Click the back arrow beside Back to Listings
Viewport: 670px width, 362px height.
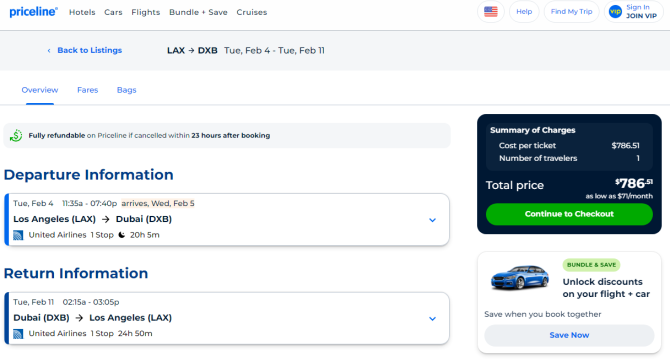point(49,50)
